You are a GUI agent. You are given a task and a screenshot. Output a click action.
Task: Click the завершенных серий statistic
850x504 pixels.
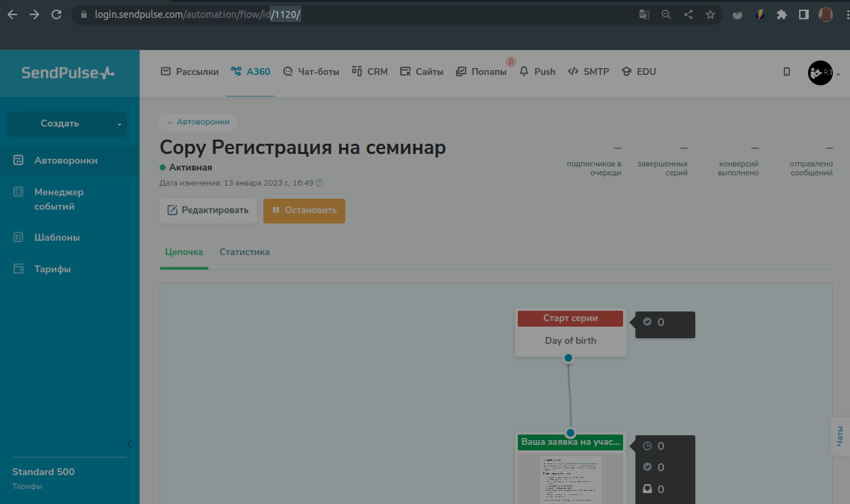pyautogui.click(x=662, y=161)
